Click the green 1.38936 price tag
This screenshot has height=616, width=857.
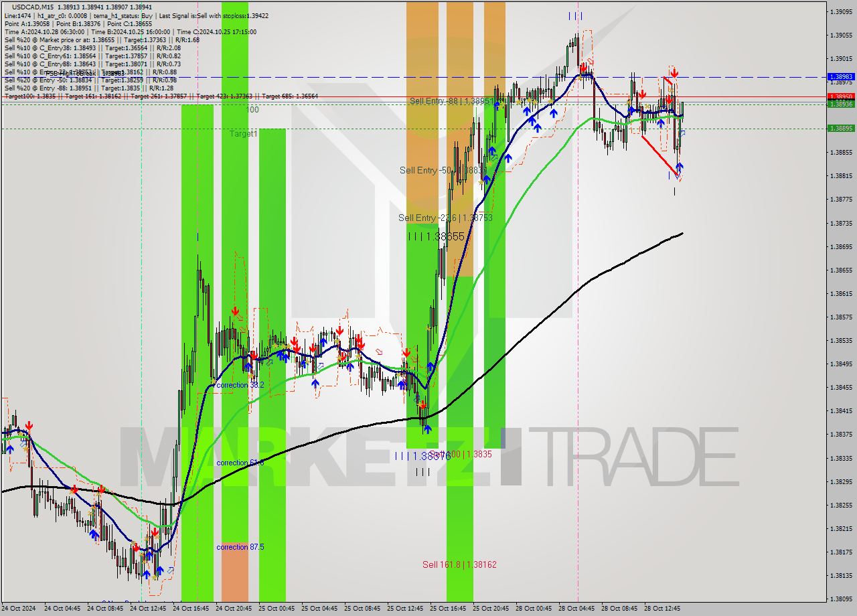(841, 104)
